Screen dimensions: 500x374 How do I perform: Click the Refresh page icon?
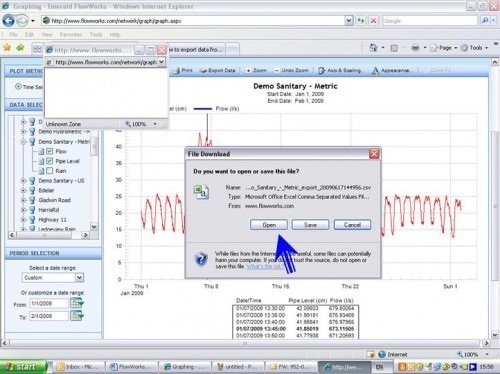click(361, 21)
